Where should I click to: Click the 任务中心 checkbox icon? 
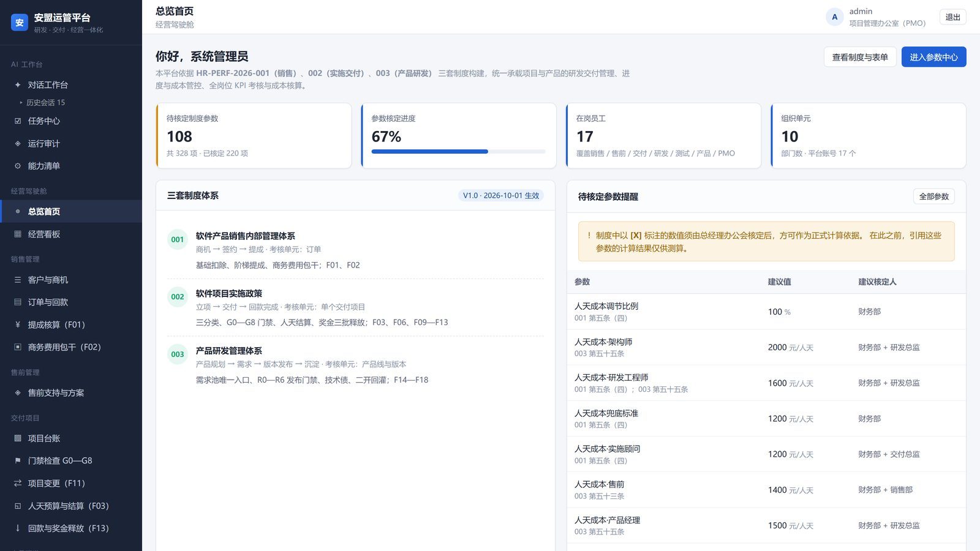(18, 121)
